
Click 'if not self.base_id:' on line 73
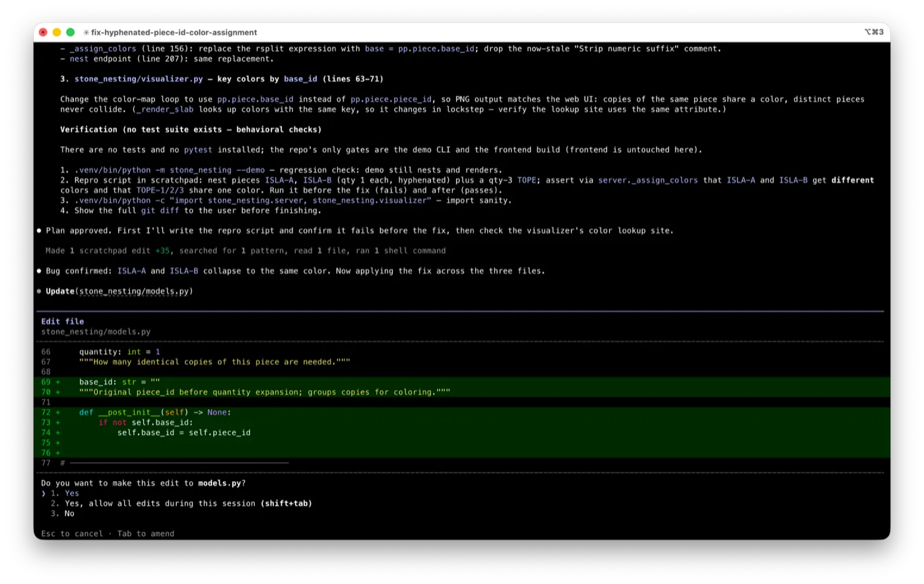(x=146, y=422)
